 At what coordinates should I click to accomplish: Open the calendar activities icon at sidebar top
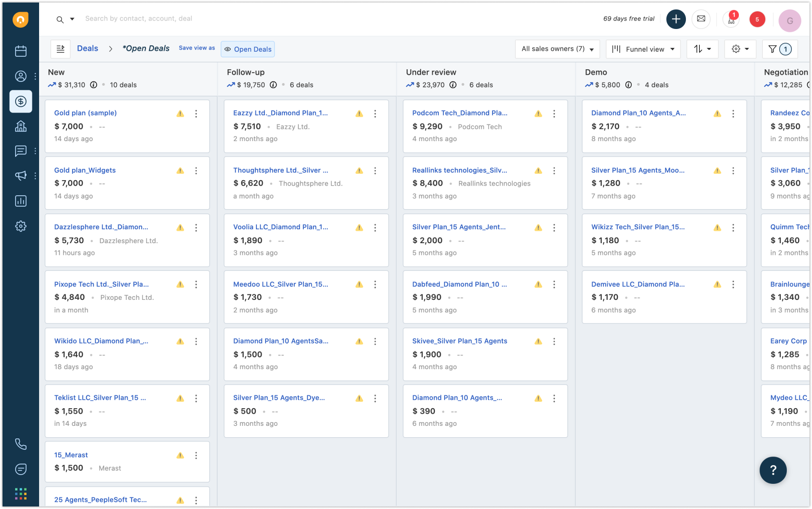pos(21,51)
